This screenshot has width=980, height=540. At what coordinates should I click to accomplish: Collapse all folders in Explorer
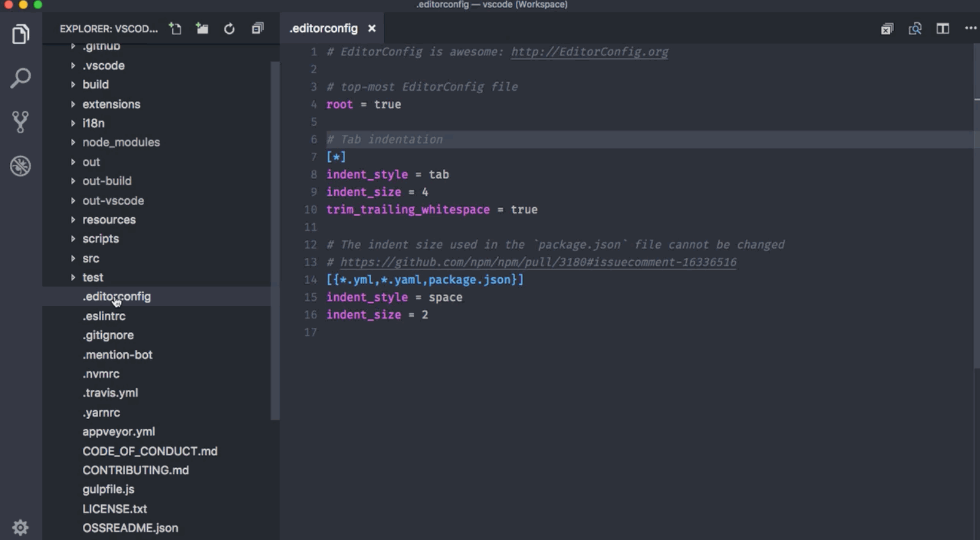pos(258,29)
